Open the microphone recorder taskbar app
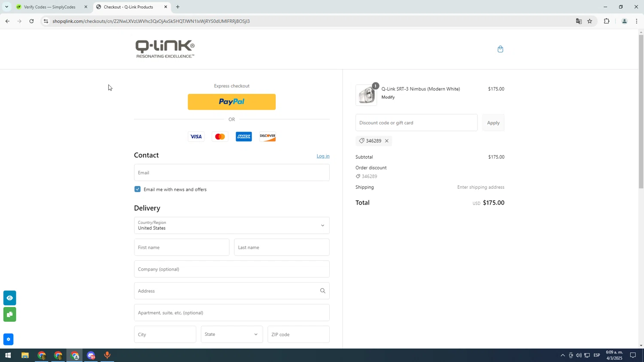 coord(107,356)
